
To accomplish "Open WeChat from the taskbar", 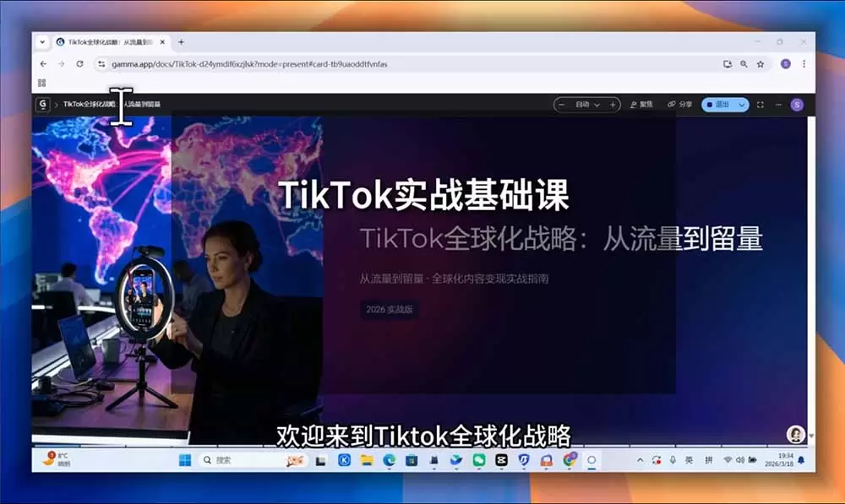I will [479, 460].
